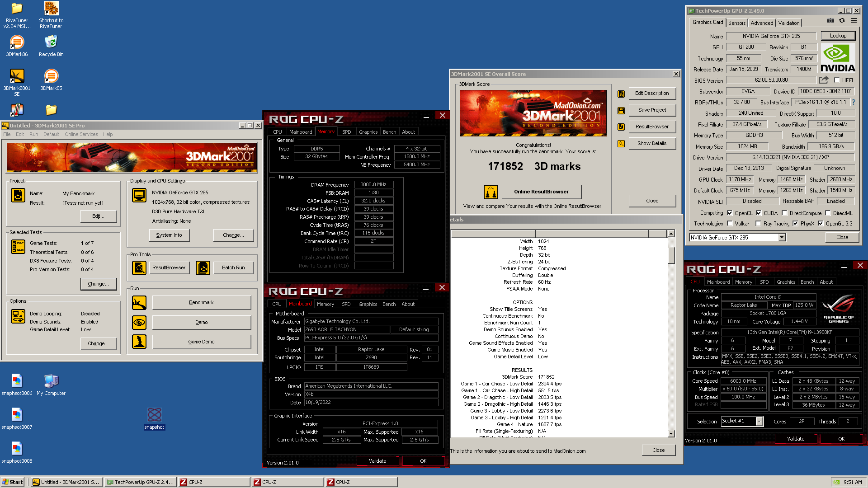Screen dimensions: 868x488
Task: Open snapshot0007 desktop file
Action: [17, 419]
